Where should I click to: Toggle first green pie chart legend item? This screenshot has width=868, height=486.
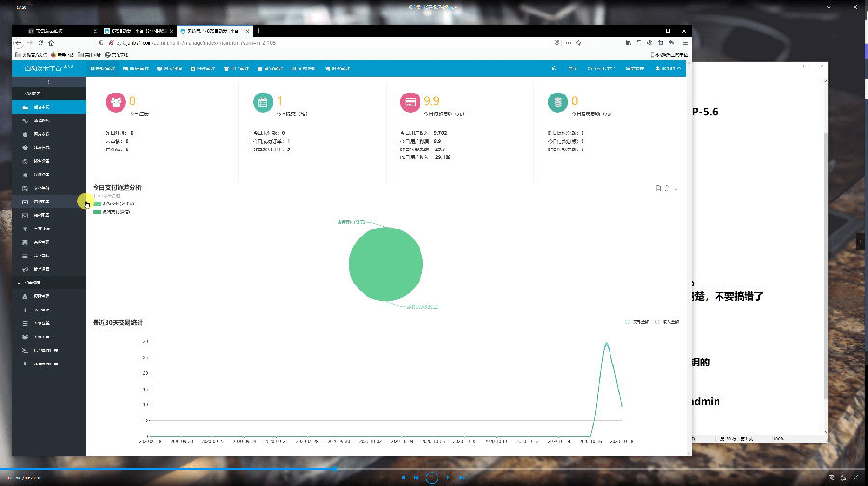[x=96, y=203]
